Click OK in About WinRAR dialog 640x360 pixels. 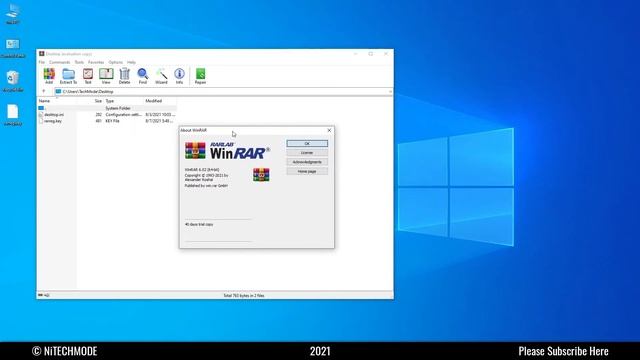(307, 144)
